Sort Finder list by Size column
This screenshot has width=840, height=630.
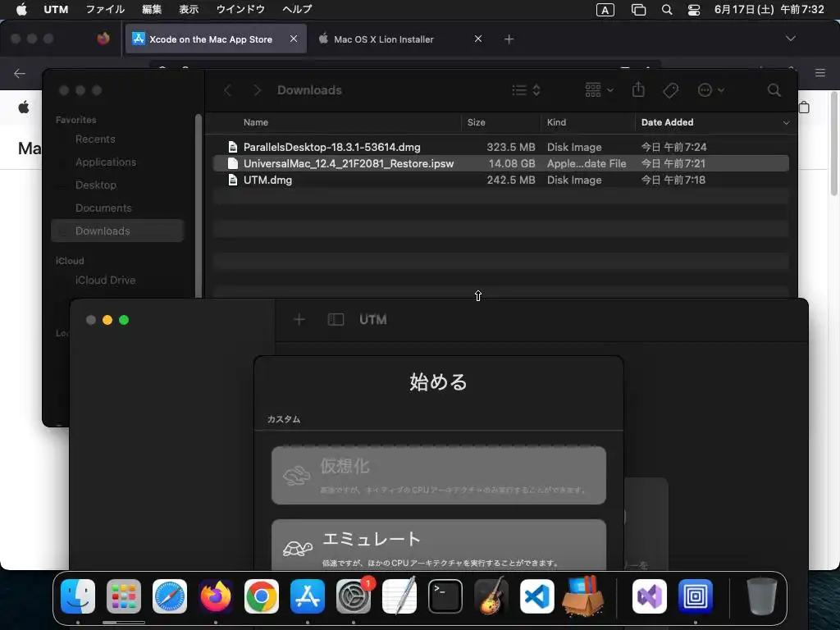[x=477, y=122]
